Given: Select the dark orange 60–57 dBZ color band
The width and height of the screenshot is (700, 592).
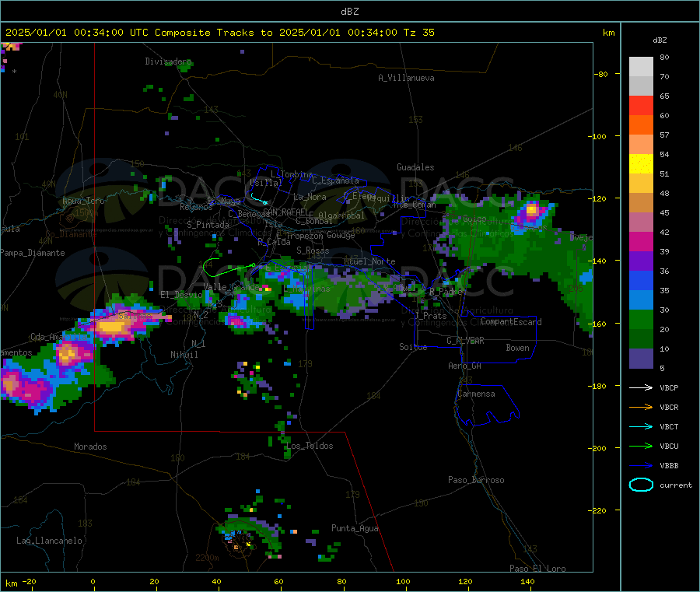Looking at the screenshot, I should tap(641, 125).
